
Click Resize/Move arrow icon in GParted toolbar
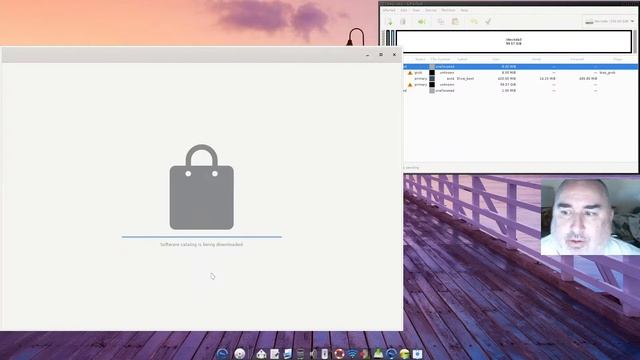[422, 22]
